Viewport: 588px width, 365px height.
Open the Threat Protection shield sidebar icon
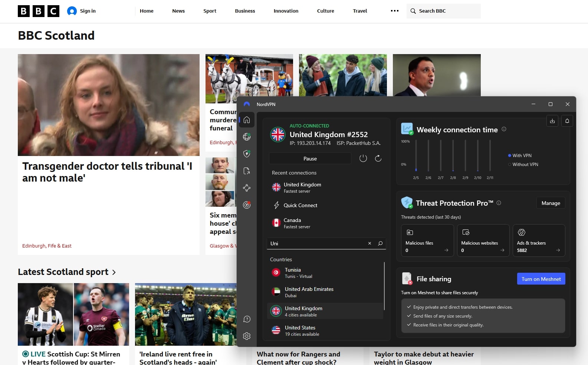click(247, 154)
